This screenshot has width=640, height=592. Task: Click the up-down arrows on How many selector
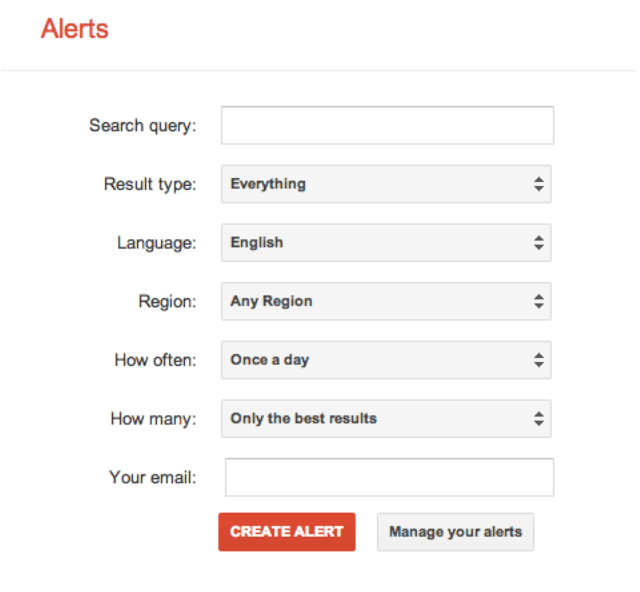tap(539, 418)
